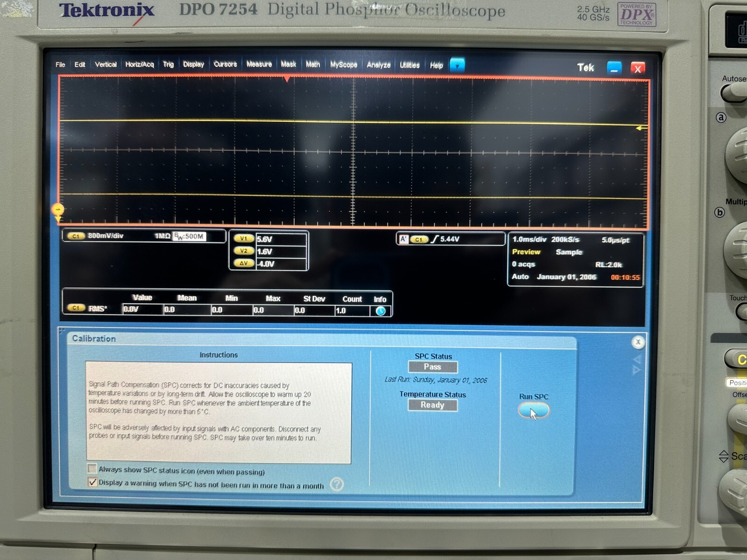The image size is (747, 560).
Task: Click the RMS Value field showing 0.0V
Action: (x=142, y=309)
